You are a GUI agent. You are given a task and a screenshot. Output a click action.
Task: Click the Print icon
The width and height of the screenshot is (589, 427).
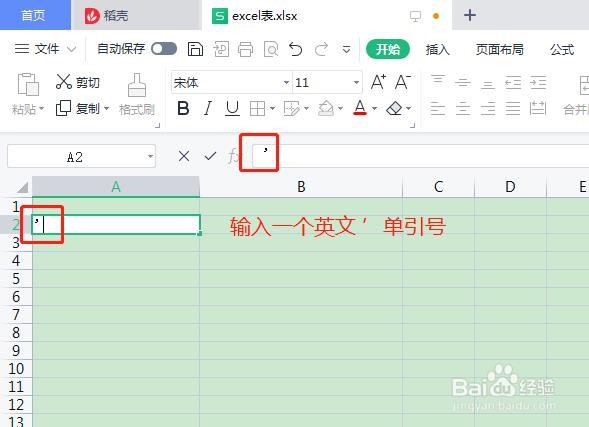(x=245, y=49)
